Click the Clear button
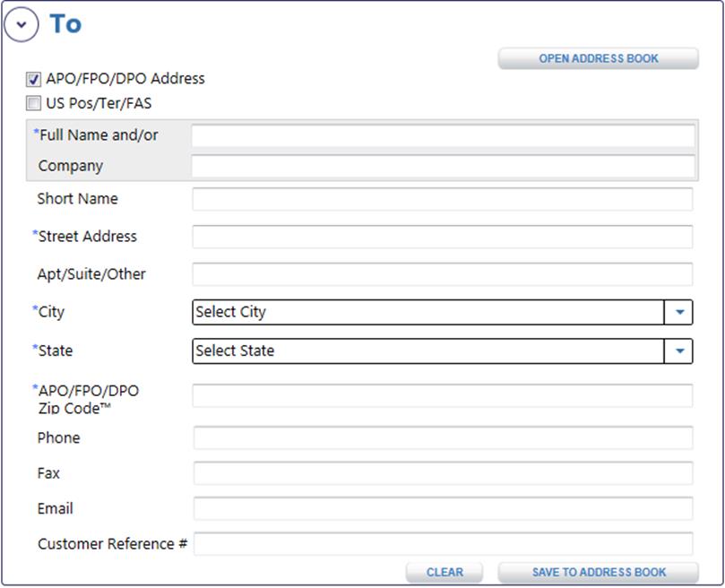725x588 pixels. (x=444, y=572)
